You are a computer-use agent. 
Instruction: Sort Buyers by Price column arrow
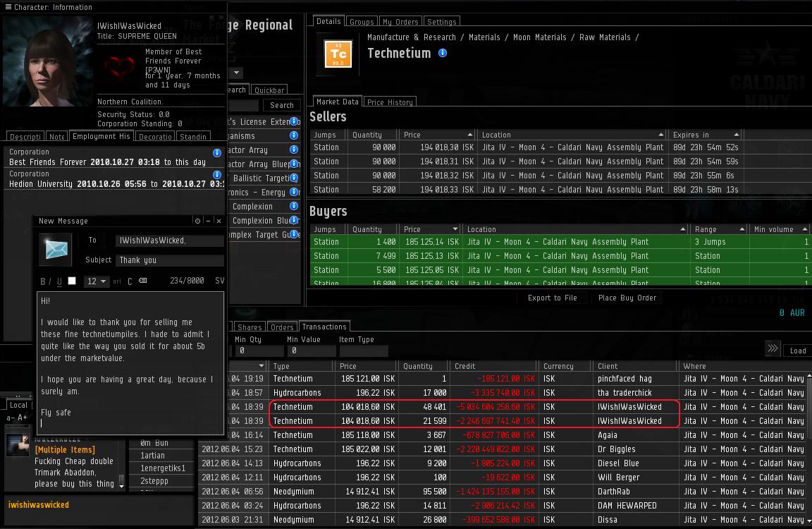point(455,229)
